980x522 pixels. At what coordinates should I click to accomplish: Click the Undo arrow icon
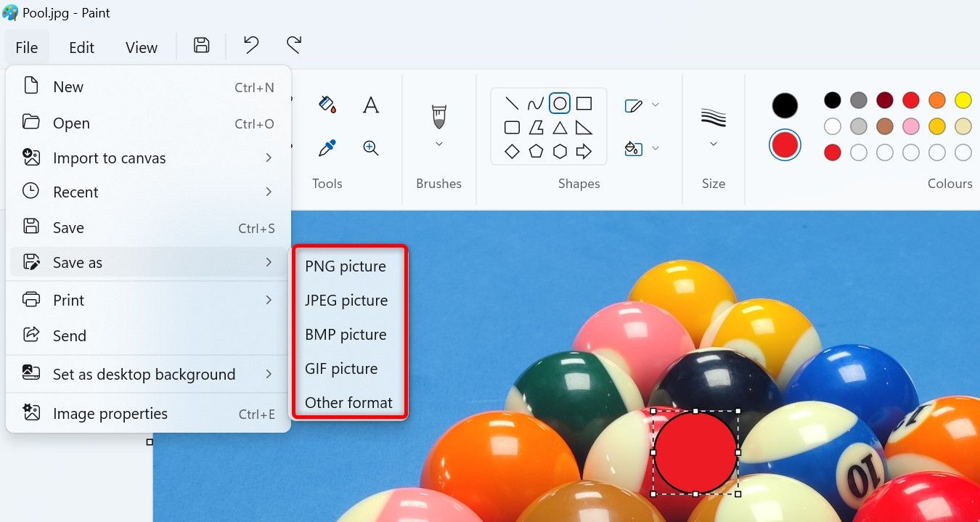tap(251, 45)
